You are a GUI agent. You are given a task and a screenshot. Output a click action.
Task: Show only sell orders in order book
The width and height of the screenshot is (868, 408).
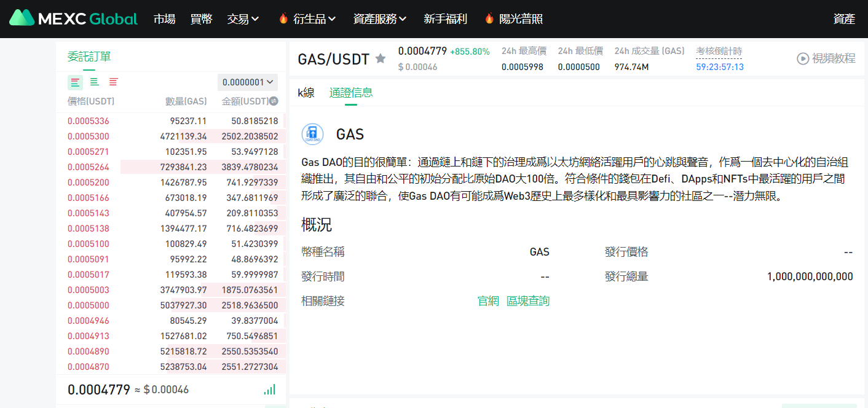point(114,82)
